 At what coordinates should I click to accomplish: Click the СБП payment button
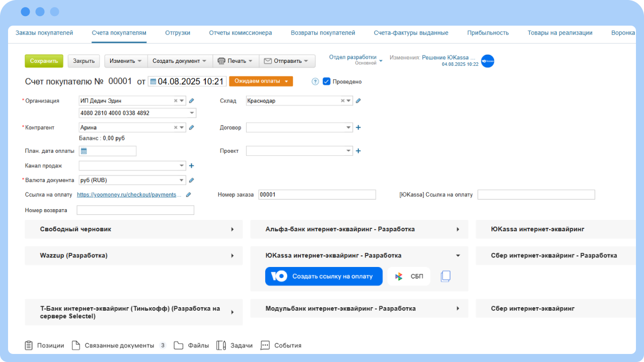pos(409,276)
